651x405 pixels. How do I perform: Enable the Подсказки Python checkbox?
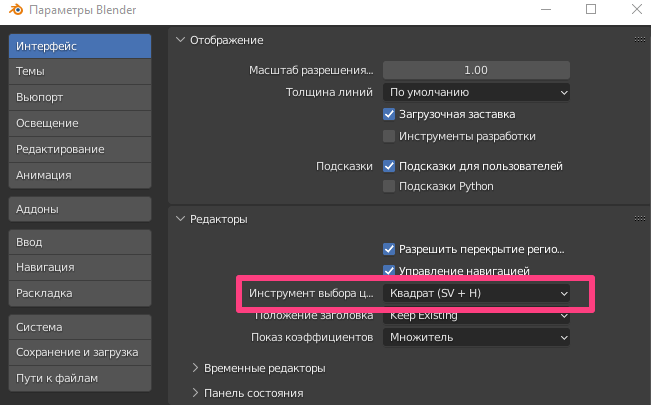tap(390, 186)
